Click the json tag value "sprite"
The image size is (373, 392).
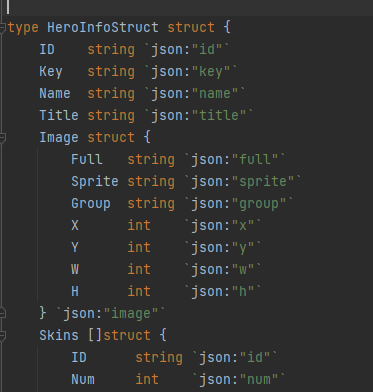(263, 182)
